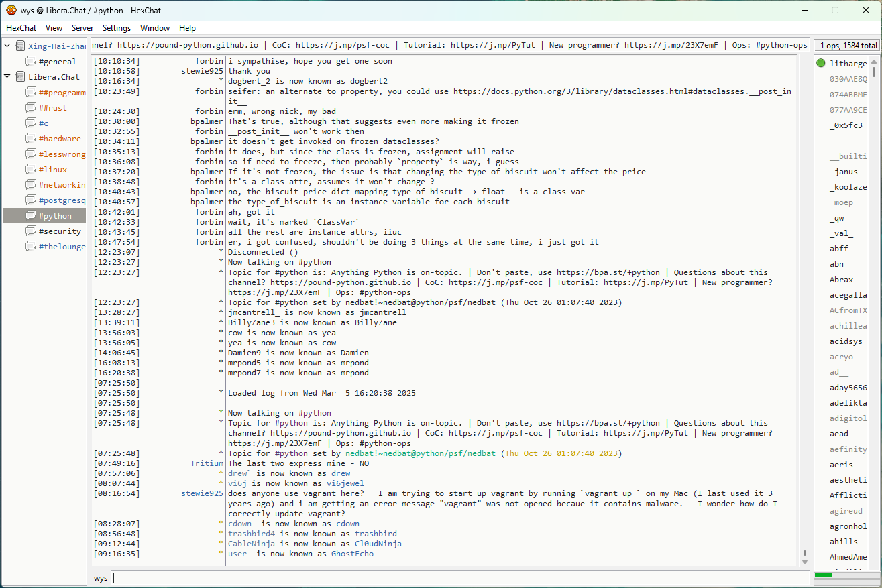This screenshot has height=588, width=882.
Task: Click the #linux channel icon
Action: pyautogui.click(x=30, y=170)
